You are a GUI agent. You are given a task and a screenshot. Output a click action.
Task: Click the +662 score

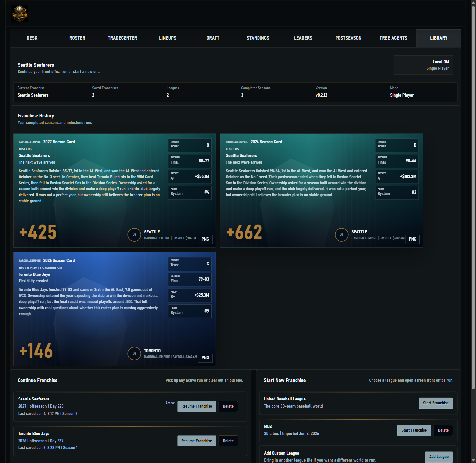tap(244, 232)
